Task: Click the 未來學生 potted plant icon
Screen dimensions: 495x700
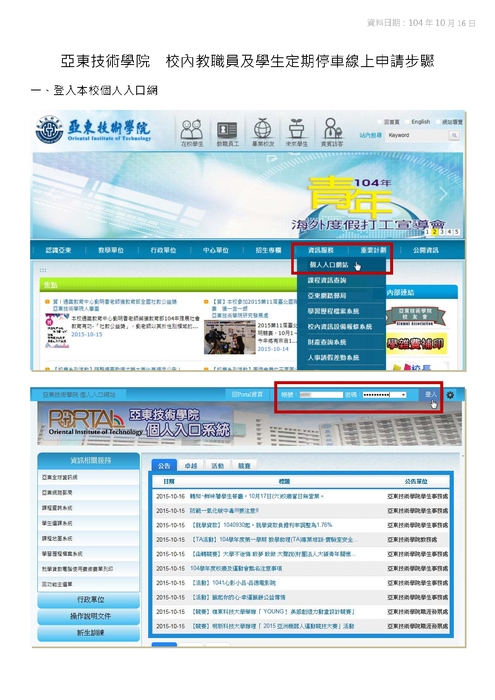Action: pos(297,133)
